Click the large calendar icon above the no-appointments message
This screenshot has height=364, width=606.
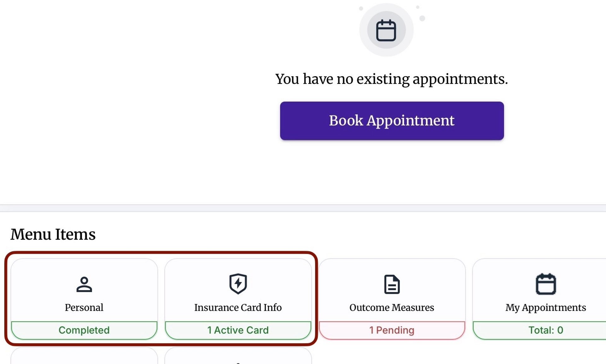[386, 30]
